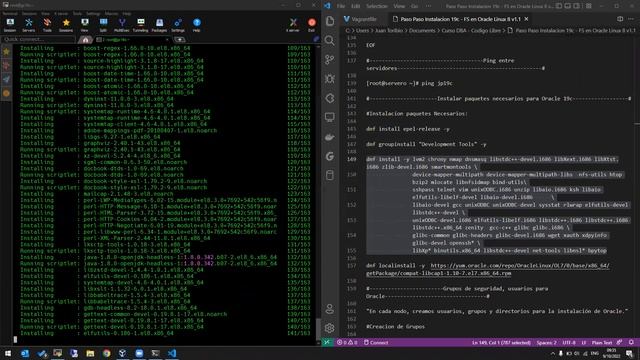The width and height of the screenshot is (640, 360).
Task: Click the split editor icon in VS Code
Action: click(x=620, y=19)
